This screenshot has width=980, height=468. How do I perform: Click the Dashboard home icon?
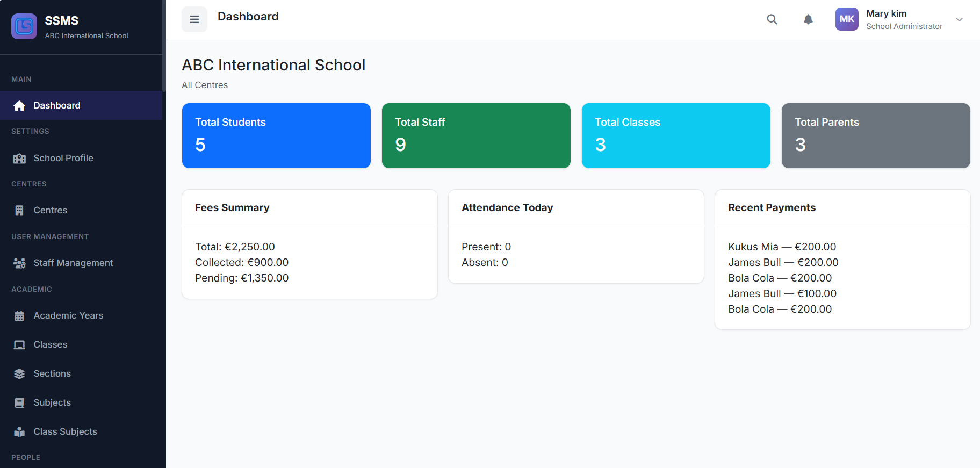(x=19, y=106)
